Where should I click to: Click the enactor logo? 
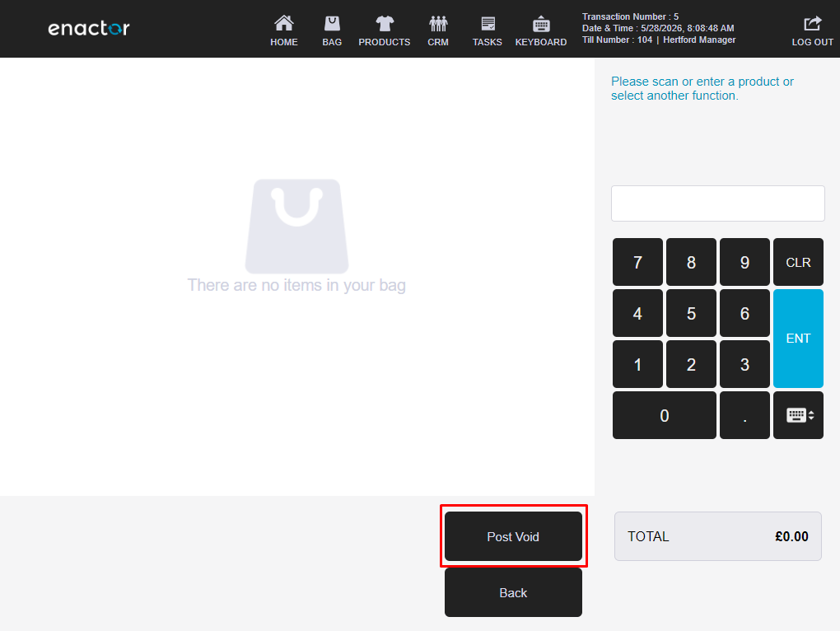[88, 28]
